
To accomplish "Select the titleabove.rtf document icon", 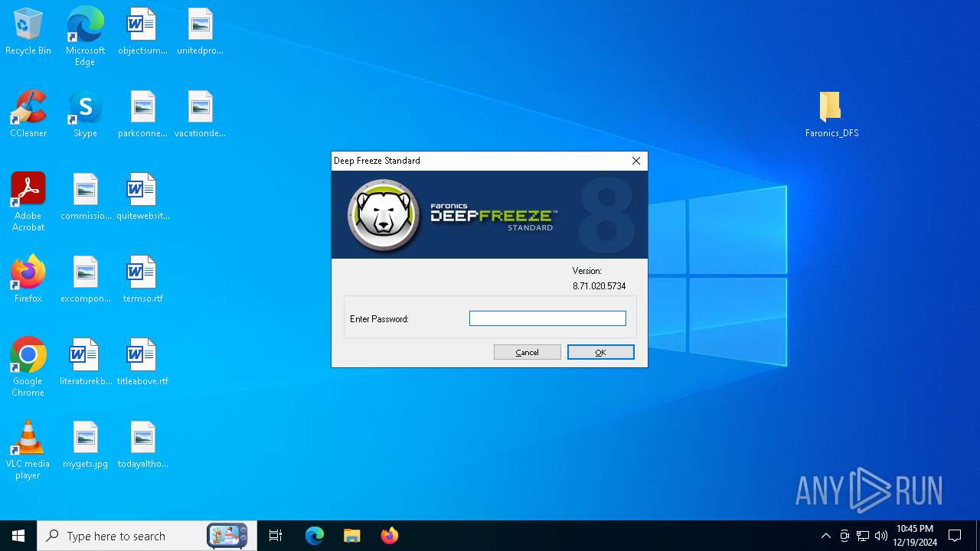I will (142, 363).
